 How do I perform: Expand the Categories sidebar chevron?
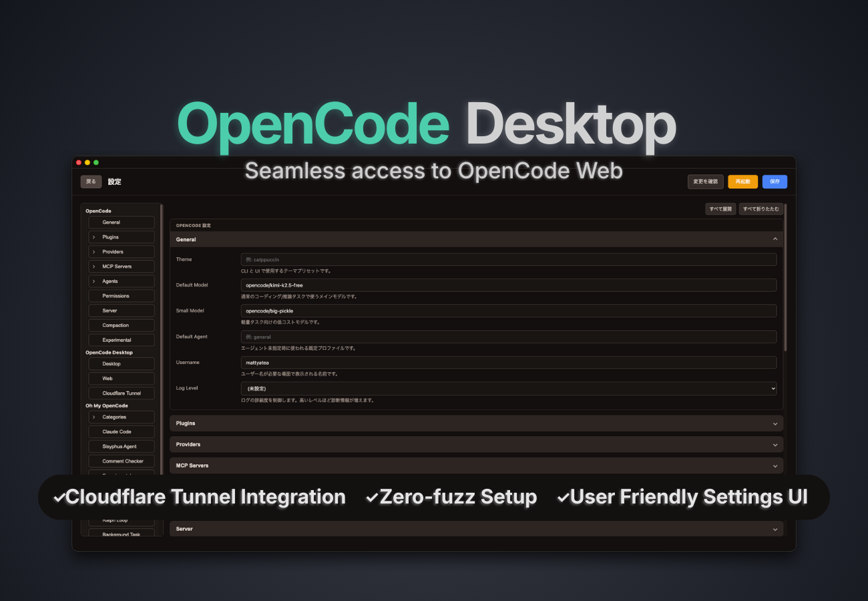(93, 417)
